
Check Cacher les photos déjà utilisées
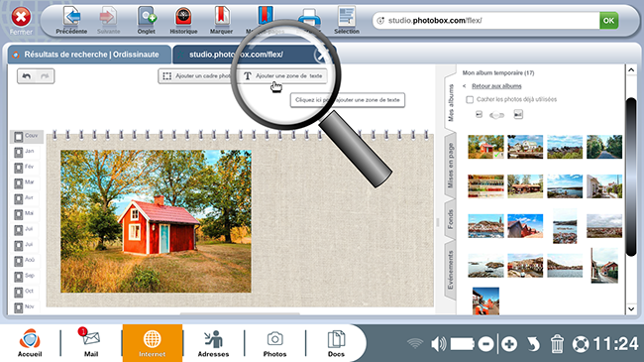pyautogui.click(x=470, y=99)
